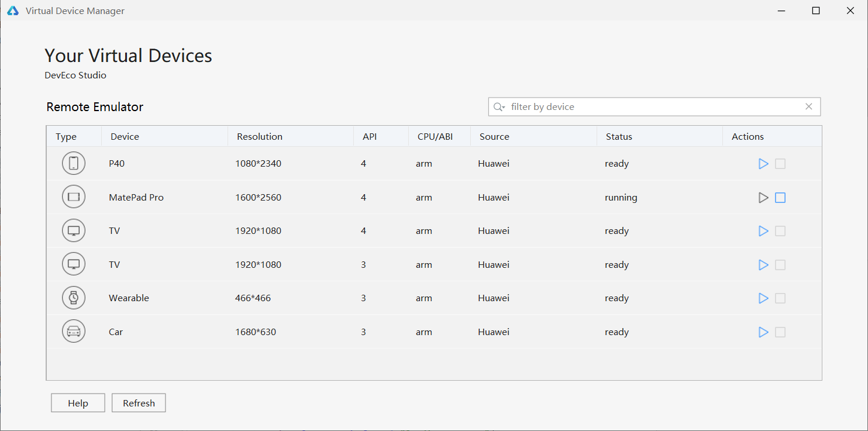This screenshot has height=431, width=868.
Task: Click the stop square for P40
Action: coord(780,164)
